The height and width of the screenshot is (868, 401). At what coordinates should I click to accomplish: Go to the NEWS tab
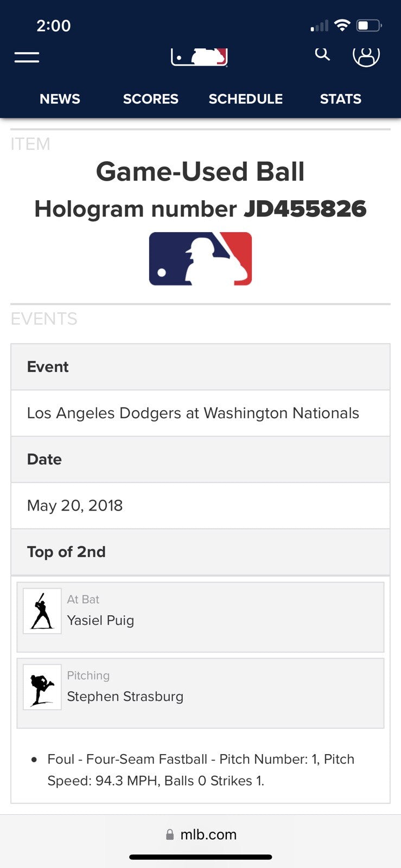coord(60,99)
